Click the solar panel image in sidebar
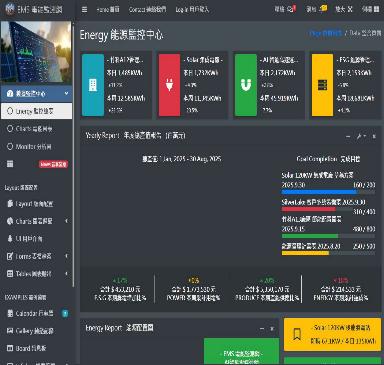This screenshot has width=384, height=365. pyautogui.click(x=36, y=52)
